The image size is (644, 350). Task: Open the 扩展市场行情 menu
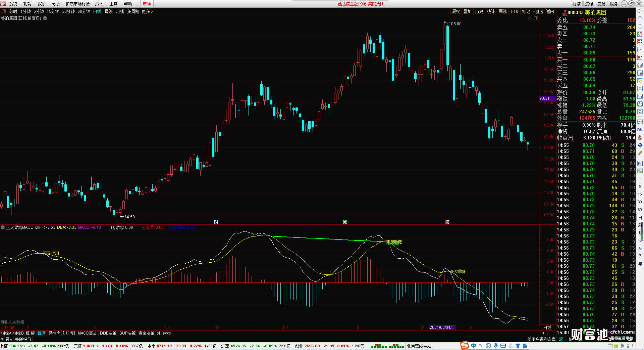[78, 4]
